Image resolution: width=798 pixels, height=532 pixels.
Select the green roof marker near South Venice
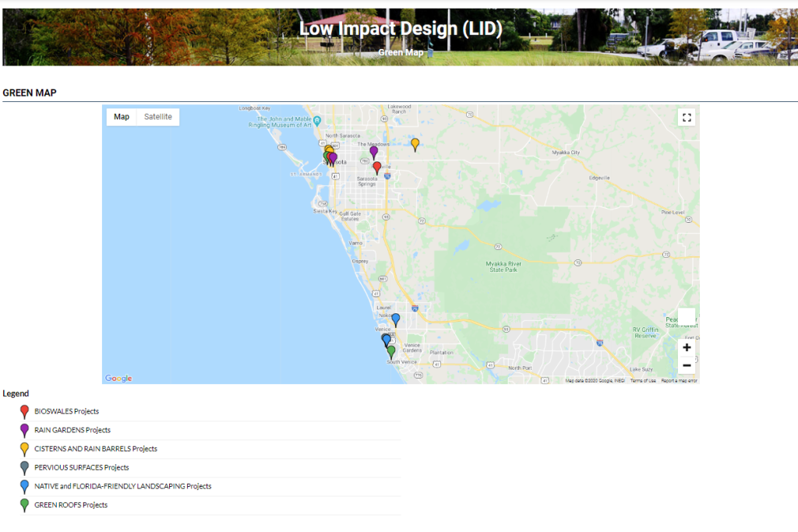pos(391,351)
